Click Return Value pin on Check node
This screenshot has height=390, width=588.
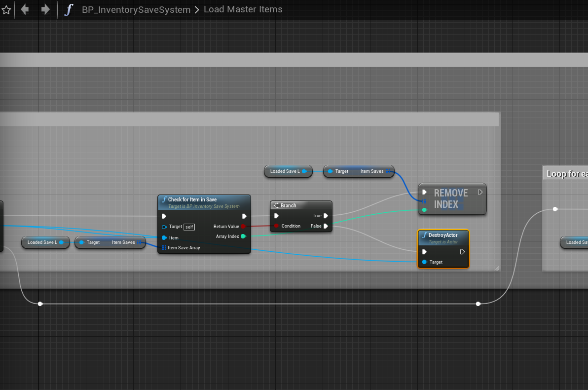click(243, 227)
